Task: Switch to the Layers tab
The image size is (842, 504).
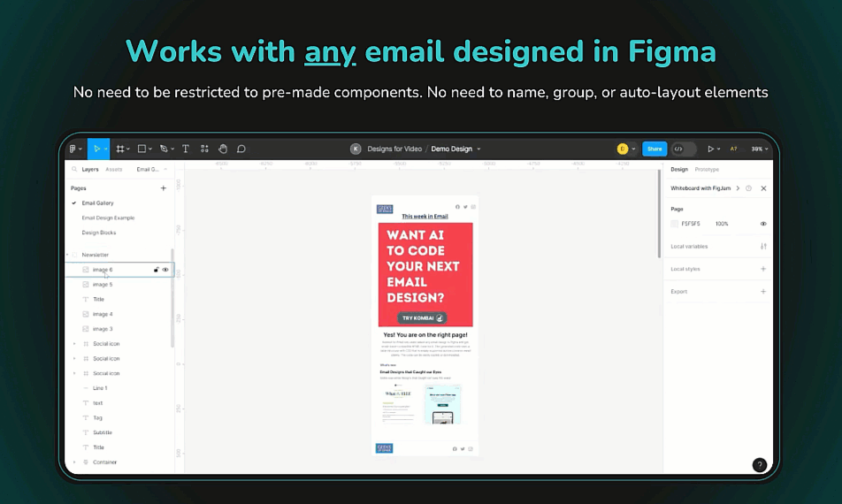Action: click(x=90, y=169)
